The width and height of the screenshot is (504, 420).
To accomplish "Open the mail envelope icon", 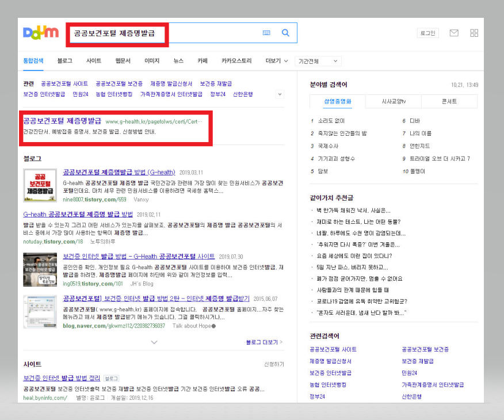I will coord(454,33).
